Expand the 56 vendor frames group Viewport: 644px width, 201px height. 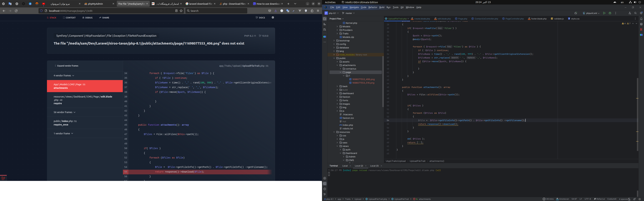64,112
